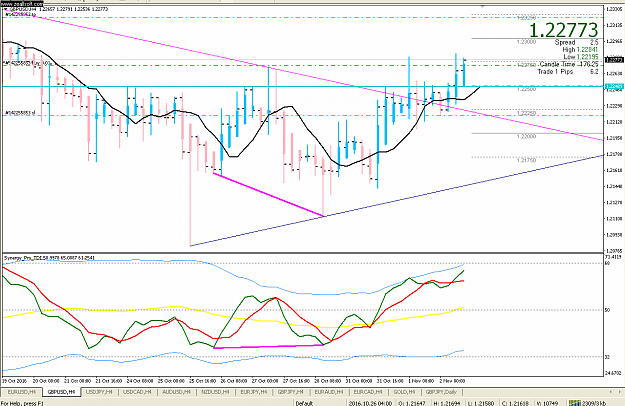Image resolution: width=625 pixels, height=406 pixels.
Task: Open the GOLD,H4 chart tab
Action: coord(405,392)
